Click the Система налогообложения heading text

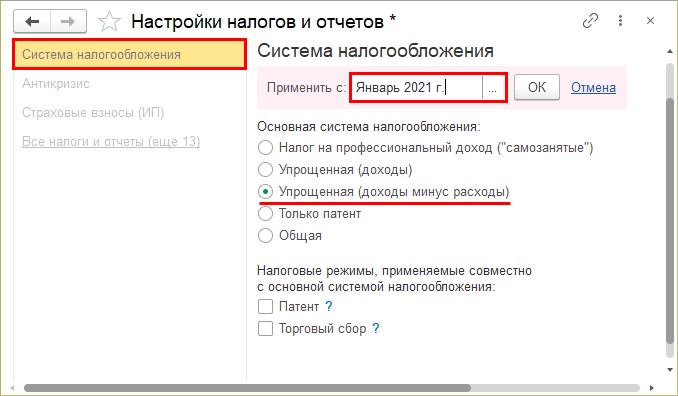tap(375, 51)
